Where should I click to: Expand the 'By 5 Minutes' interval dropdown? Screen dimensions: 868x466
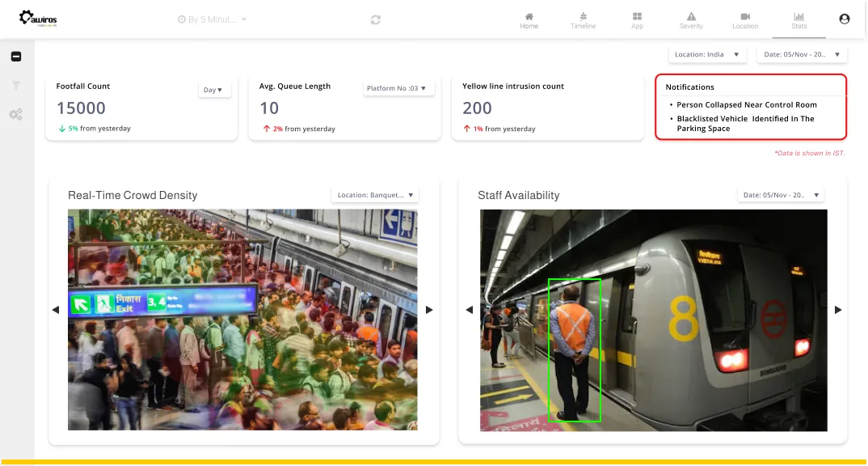pos(213,19)
